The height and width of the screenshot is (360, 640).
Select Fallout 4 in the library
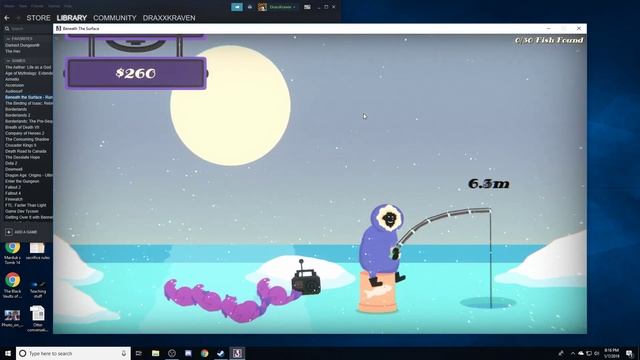pos(13,193)
